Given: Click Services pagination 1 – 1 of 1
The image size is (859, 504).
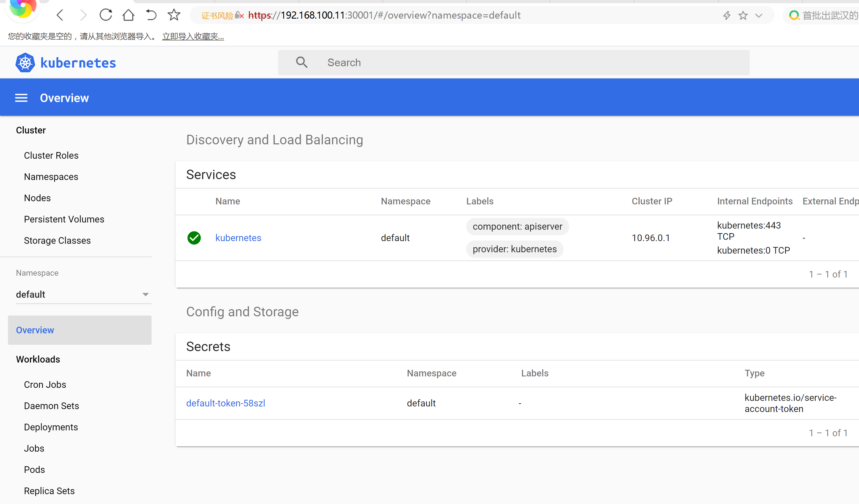Looking at the screenshot, I should coord(828,274).
